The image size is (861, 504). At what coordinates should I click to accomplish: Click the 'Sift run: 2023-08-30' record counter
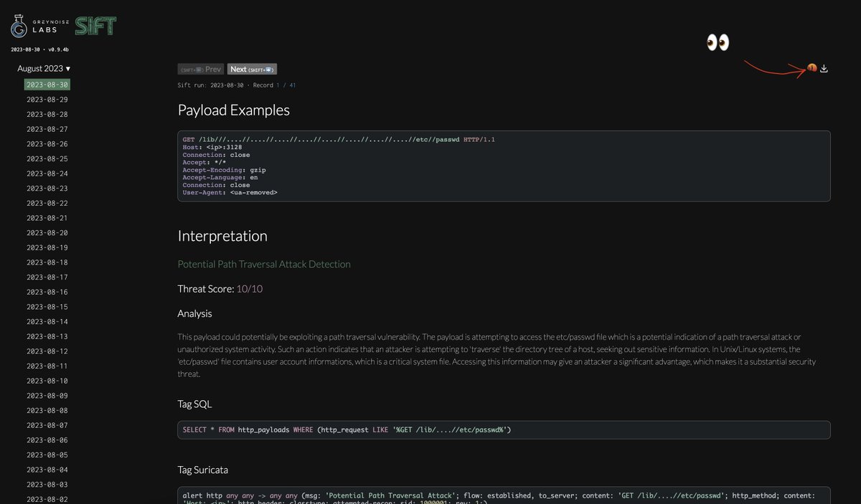click(x=237, y=85)
